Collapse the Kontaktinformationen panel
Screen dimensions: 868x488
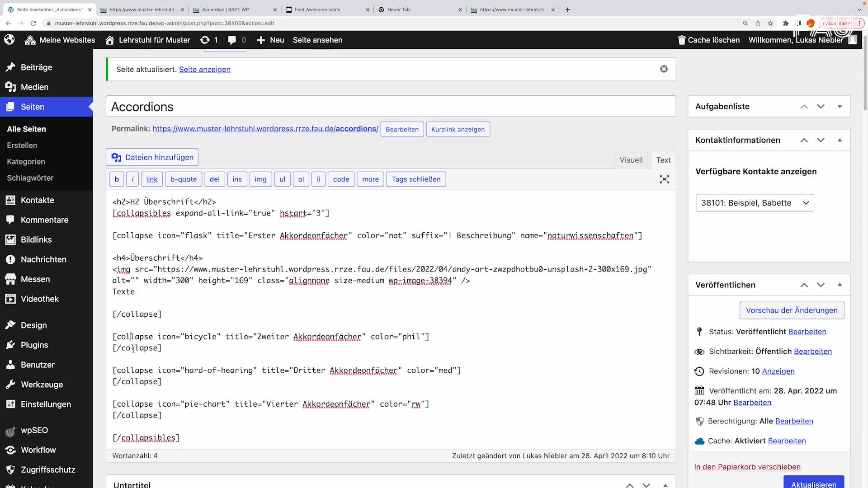point(840,140)
